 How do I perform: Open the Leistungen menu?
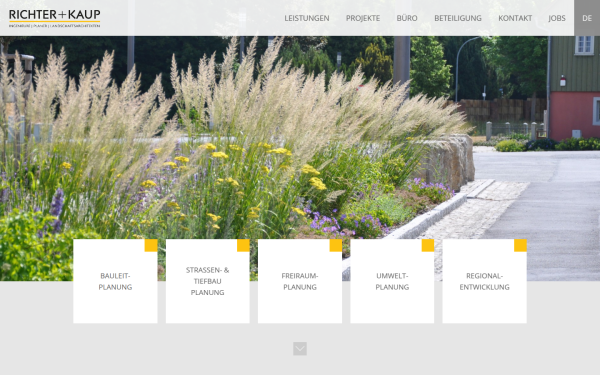pos(307,18)
